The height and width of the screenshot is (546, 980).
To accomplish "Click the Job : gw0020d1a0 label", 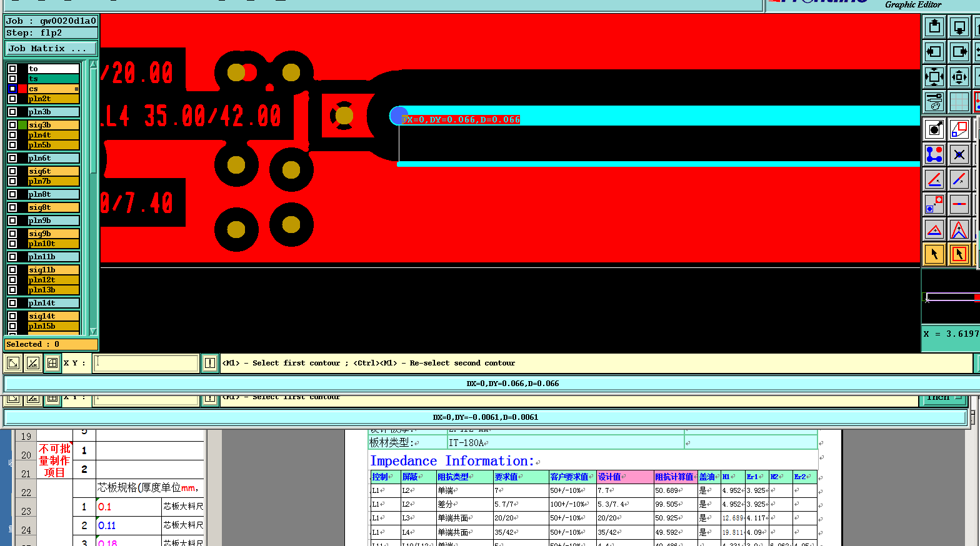I will pyautogui.click(x=51, y=21).
